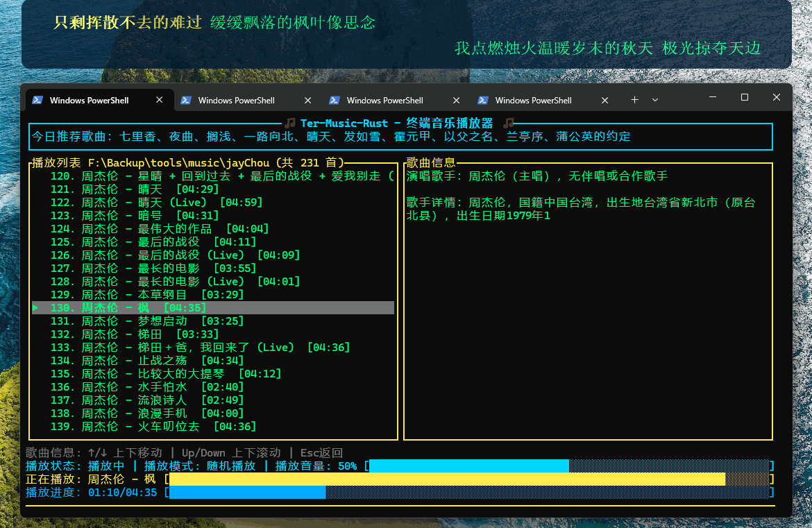Close the fourth PowerShell tab

click(x=605, y=101)
